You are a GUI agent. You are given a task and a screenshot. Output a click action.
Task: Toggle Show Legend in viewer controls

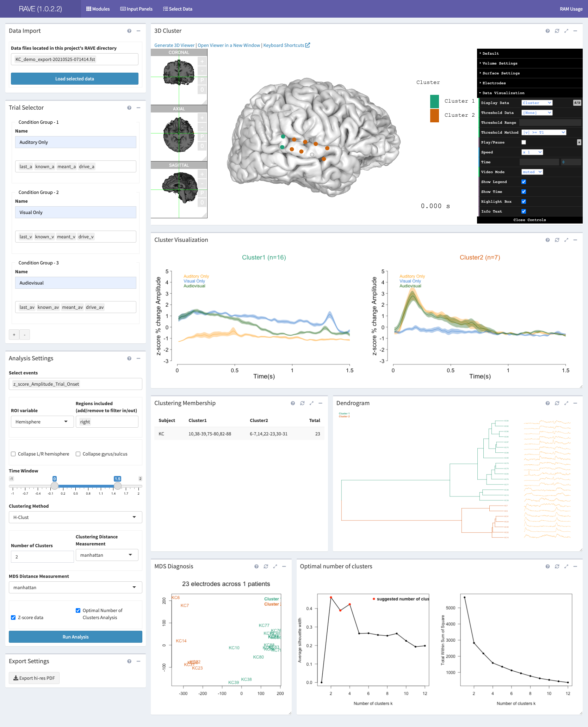(524, 182)
